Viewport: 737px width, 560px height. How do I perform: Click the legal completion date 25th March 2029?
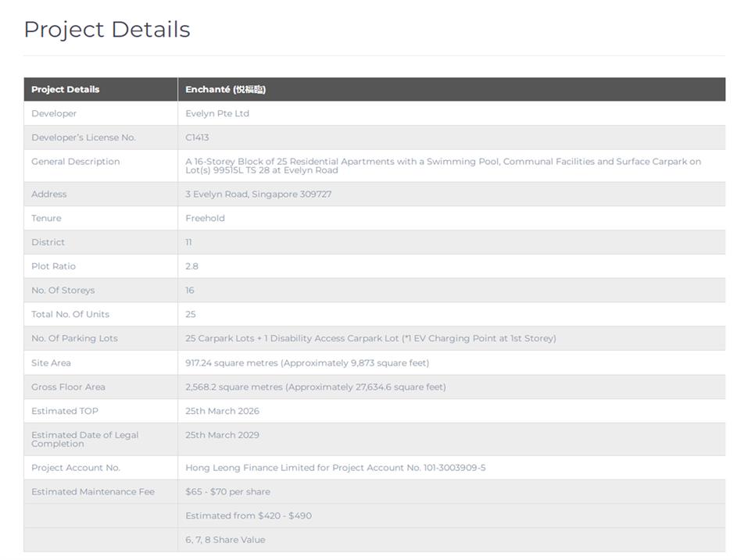click(222, 435)
